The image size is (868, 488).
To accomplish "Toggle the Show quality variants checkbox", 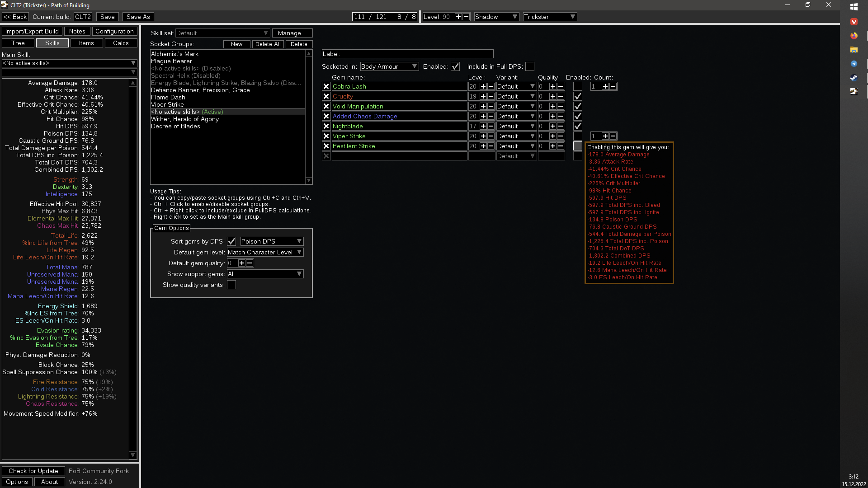I will pos(231,285).
